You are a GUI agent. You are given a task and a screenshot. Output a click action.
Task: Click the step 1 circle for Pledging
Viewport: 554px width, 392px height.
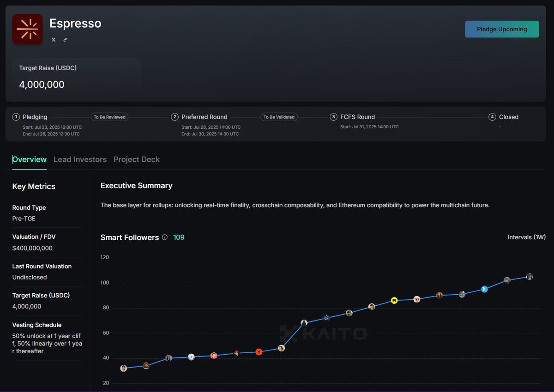[16, 117]
